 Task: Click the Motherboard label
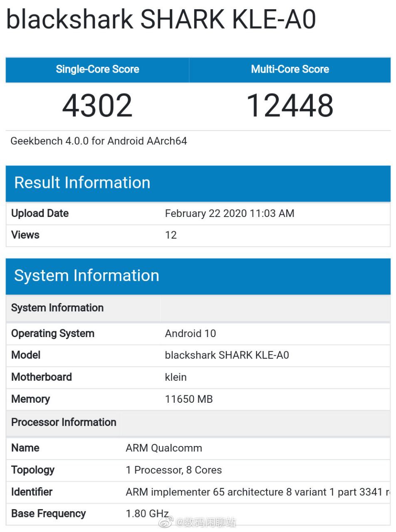[x=42, y=377]
